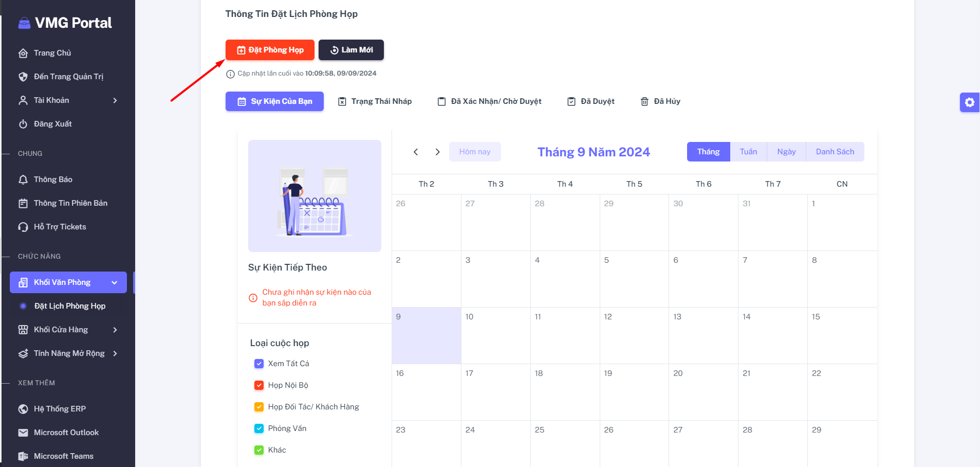
Task: Select day 1 calendar cell
Action: [x=842, y=222]
